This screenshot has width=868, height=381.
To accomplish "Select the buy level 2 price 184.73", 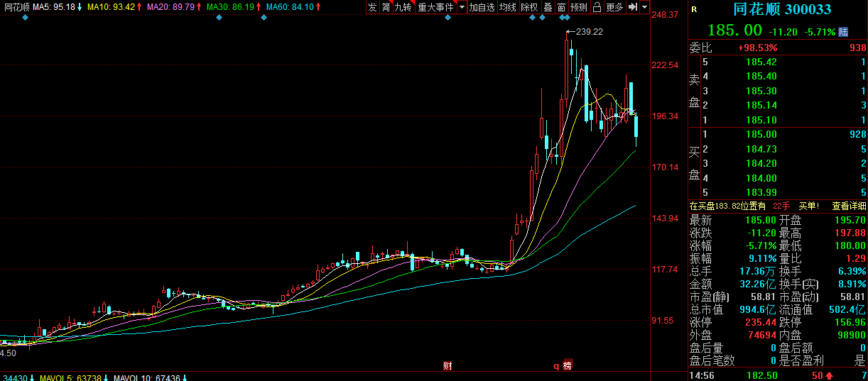I will coord(761,149).
